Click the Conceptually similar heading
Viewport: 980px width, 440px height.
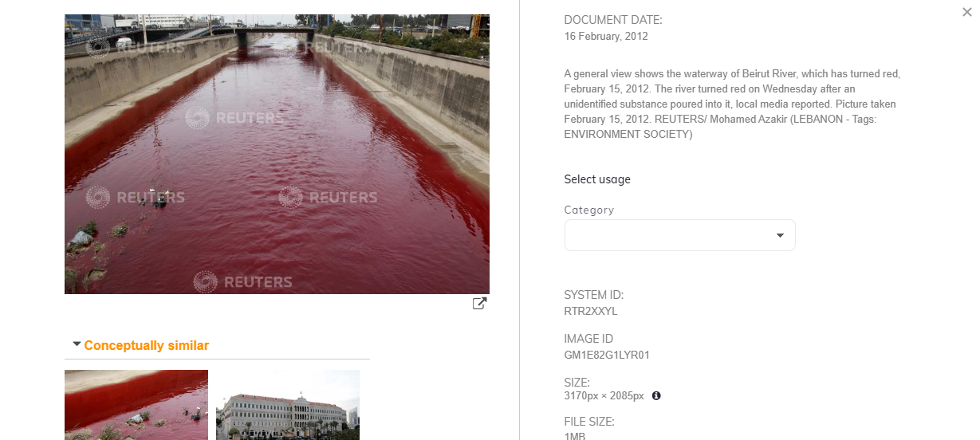(x=146, y=346)
